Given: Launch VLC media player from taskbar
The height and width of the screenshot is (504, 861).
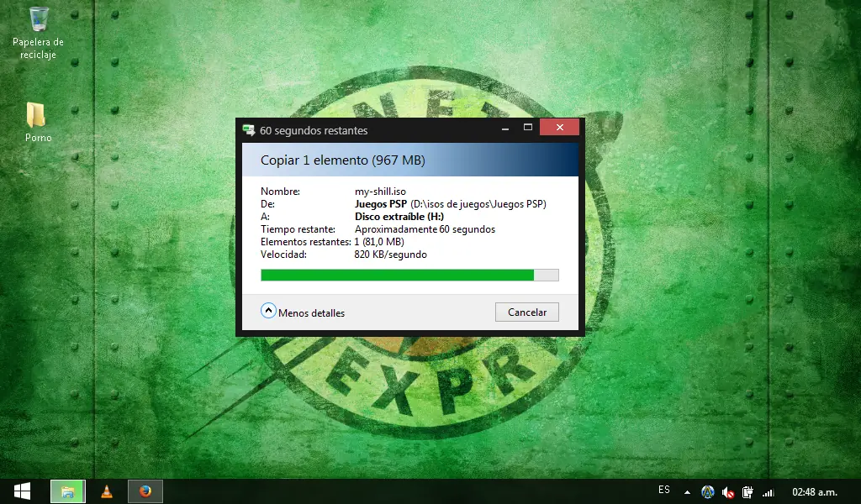Looking at the screenshot, I should pos(107,491).
